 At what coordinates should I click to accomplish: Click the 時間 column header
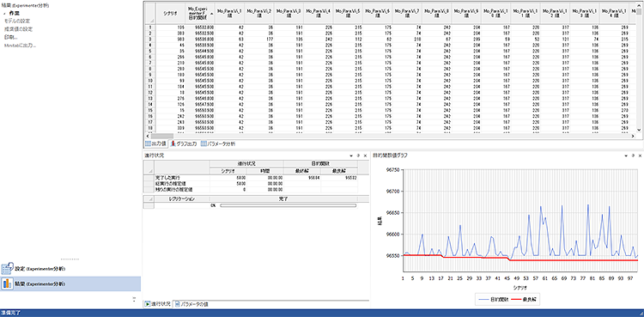click(x=265, y=171)
